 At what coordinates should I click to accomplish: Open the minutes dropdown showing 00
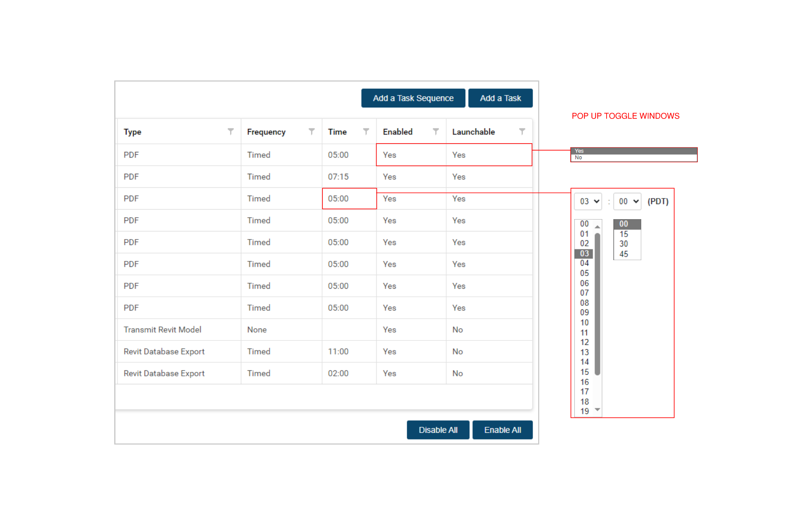(627, 201)
